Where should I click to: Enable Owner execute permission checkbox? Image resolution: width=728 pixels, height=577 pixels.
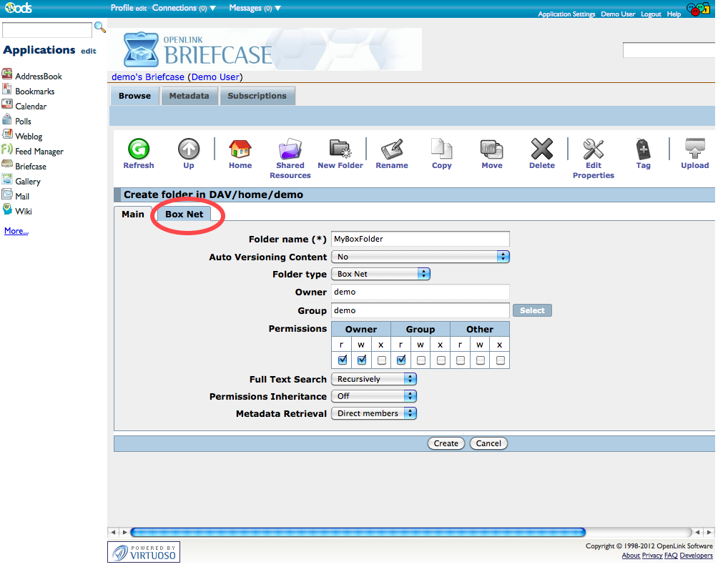tap(382, 360)
